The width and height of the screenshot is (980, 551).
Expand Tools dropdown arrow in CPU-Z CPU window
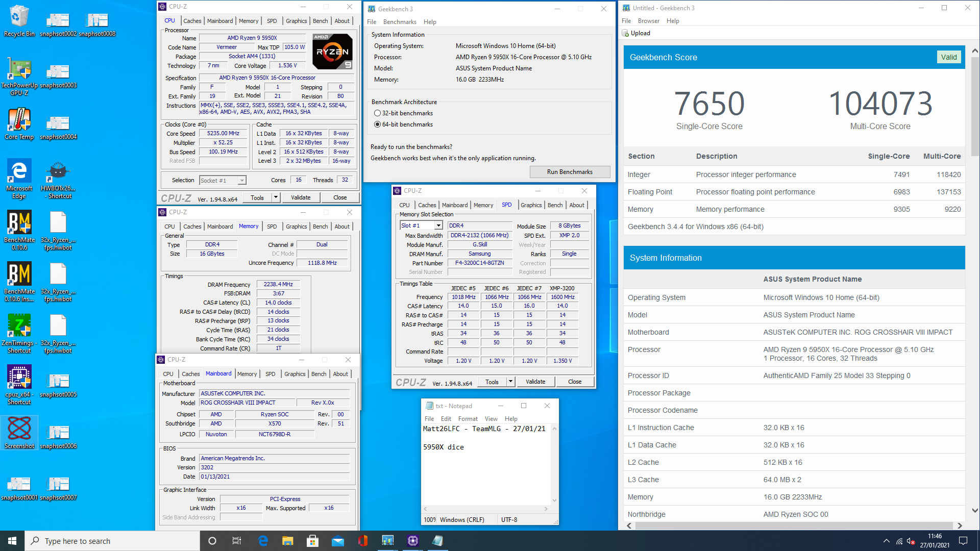coord(276,197)
